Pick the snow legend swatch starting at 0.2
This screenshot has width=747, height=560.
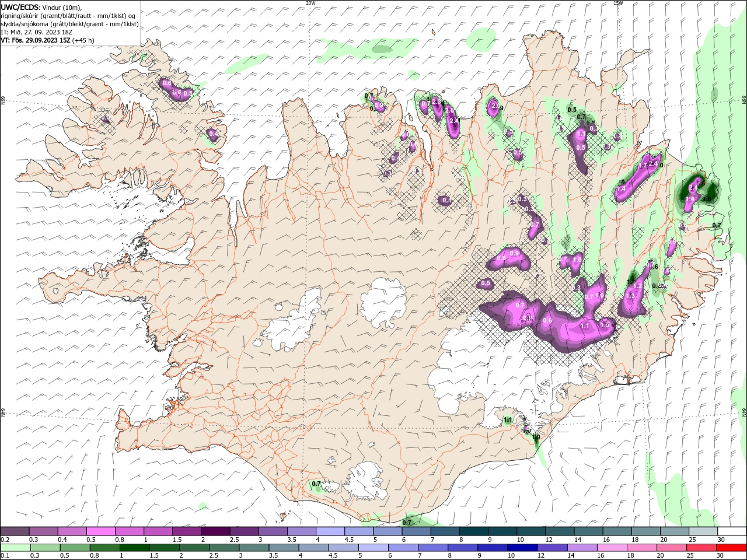(x=15, y=531)
